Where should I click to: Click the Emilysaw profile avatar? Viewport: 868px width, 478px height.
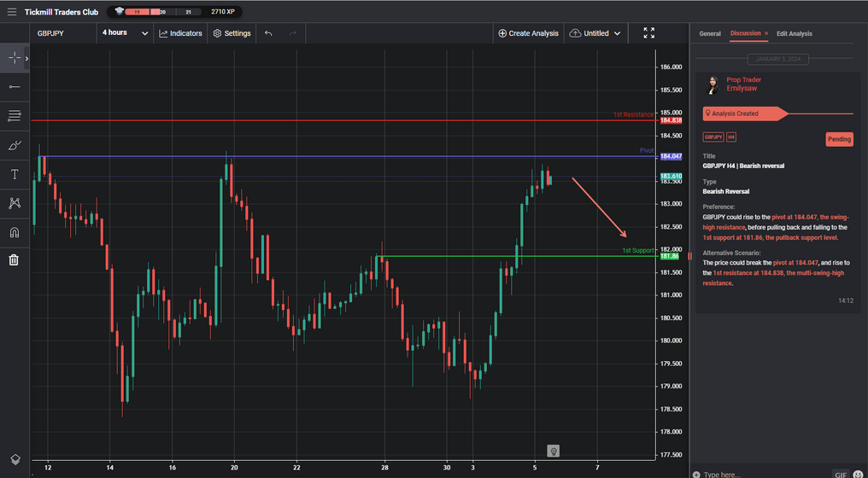tap(713, 85)
